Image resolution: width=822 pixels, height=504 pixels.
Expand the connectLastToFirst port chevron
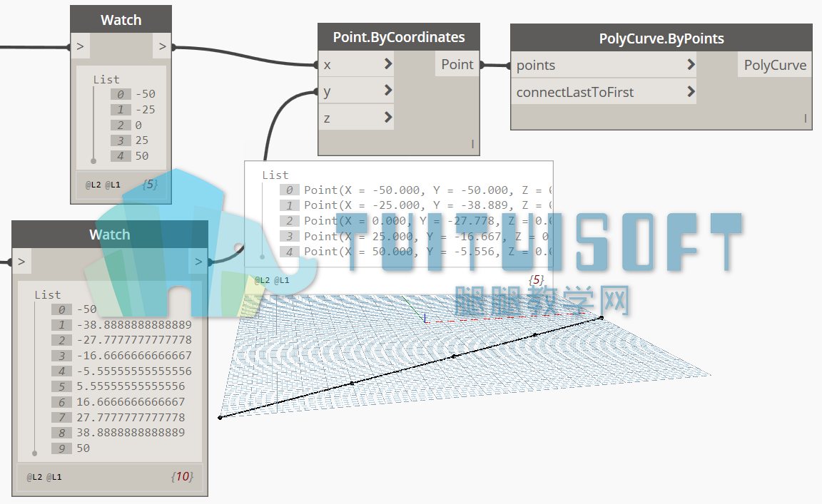coord(691,92)
